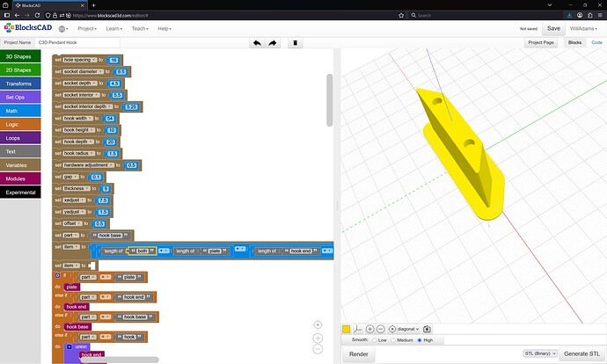Click the workspace center-blocks icon
The width and height of the screenshot is (607, 364).
click(x=318, y=324)
